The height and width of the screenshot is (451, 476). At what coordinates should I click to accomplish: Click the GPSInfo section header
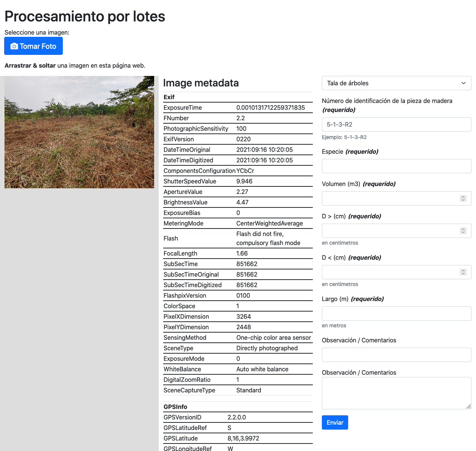point(175,407)
